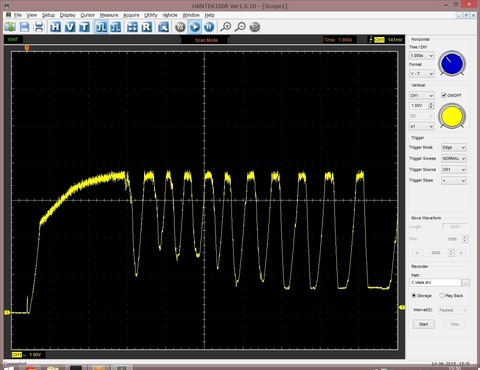Click the yellow vertical volts knob
The height and width of the screenshot is (370, 480).
click(x=452, y=116)
